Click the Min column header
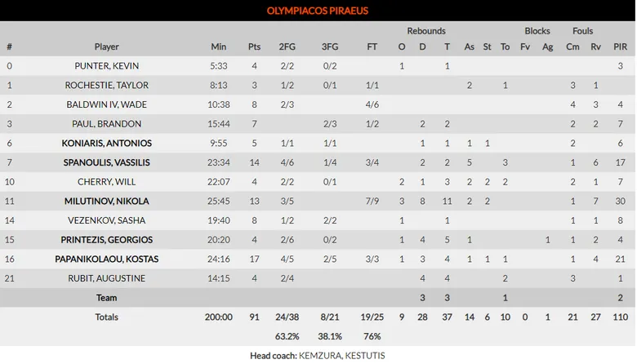Image resolution: width=637 pixels, height=364 pixels. 219,47
